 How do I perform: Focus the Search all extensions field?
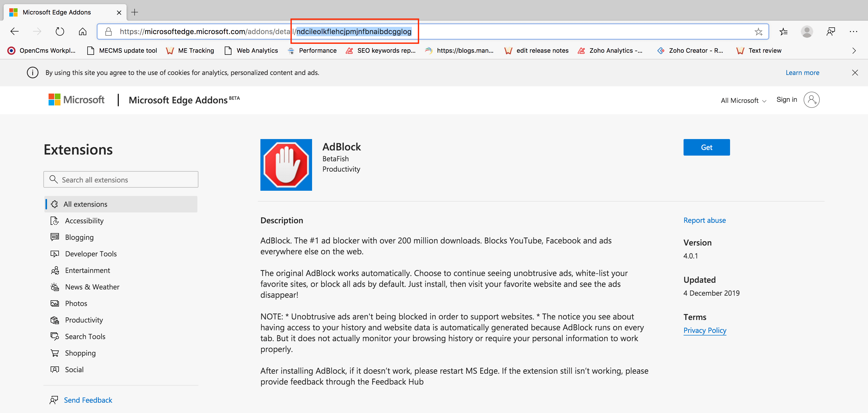121,180
